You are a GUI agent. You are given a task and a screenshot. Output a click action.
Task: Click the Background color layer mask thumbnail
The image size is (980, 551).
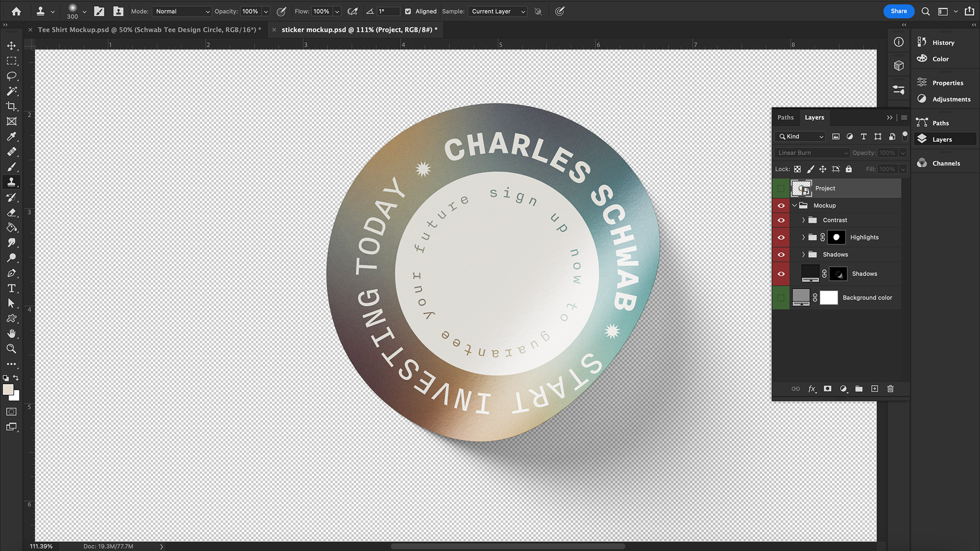click(x=828, y=298)
